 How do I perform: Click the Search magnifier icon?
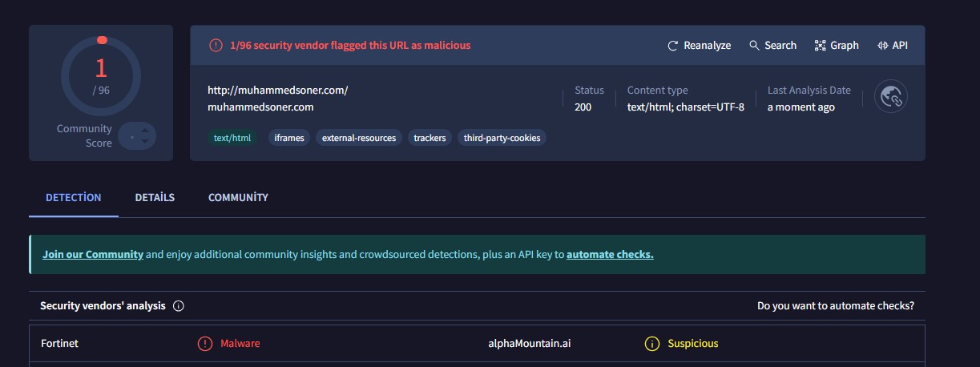click(x=754, y=46)
